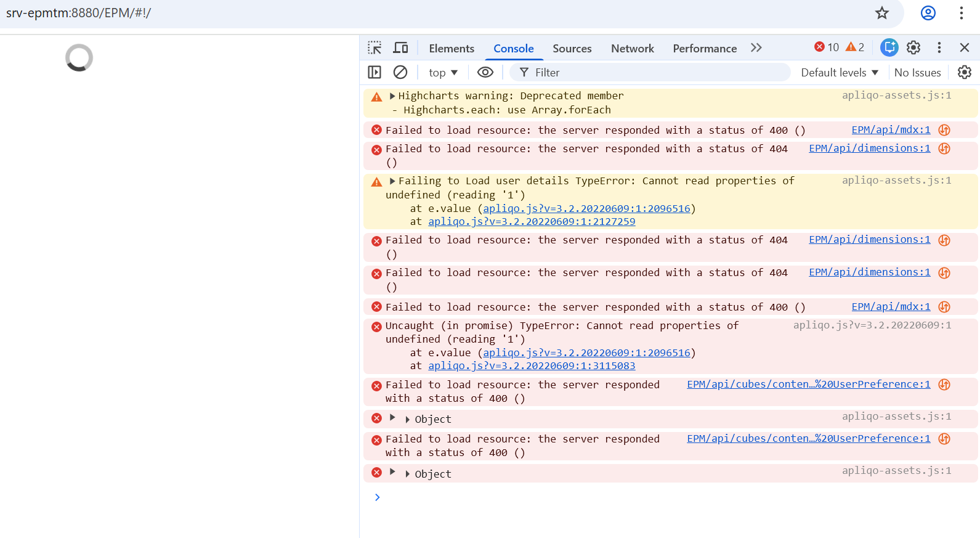Screen dimensions: 980x538
Task: Click the live expression eye icon
Action: pyautogui.click(x=485, y=73)
